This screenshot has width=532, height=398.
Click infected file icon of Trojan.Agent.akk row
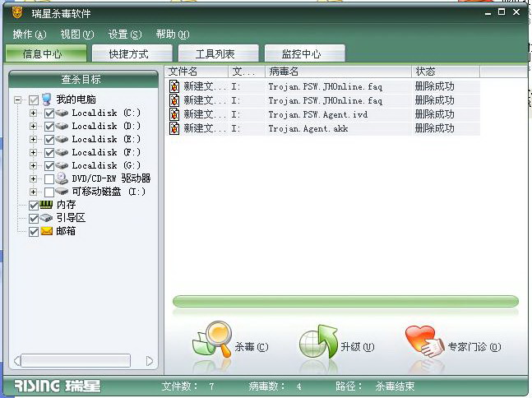[174, 128]
